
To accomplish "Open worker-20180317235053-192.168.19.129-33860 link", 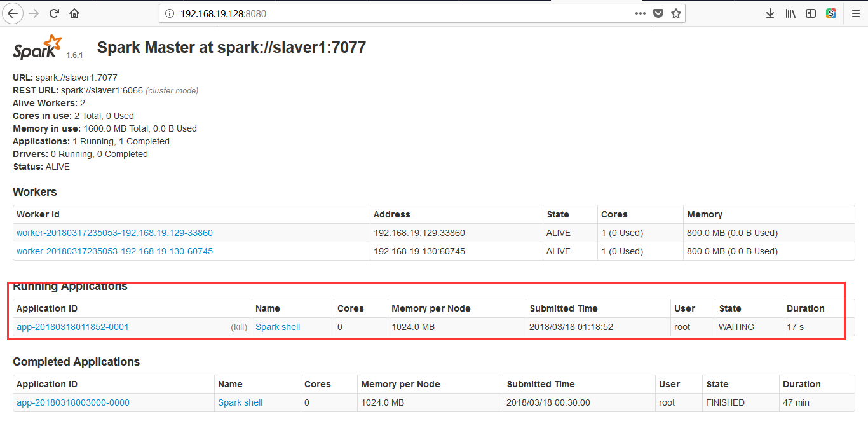I will click(x=114, y=233).
